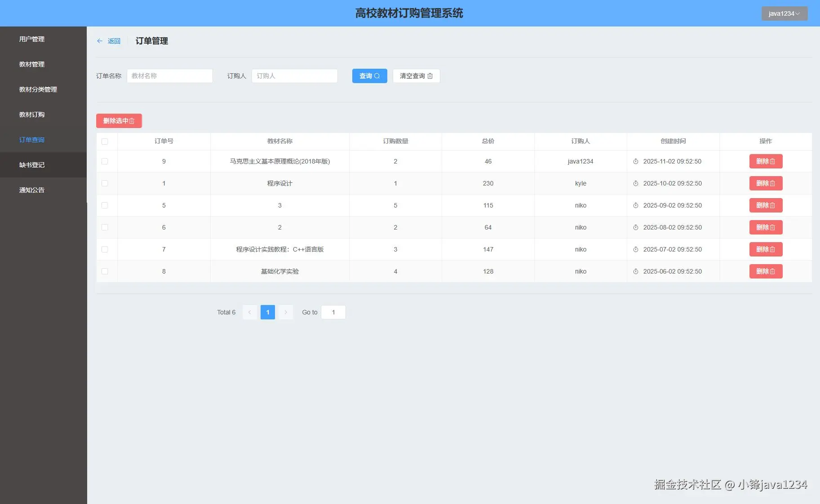
Task: Open 用户管理 in the sidebar
Action: 43,39
